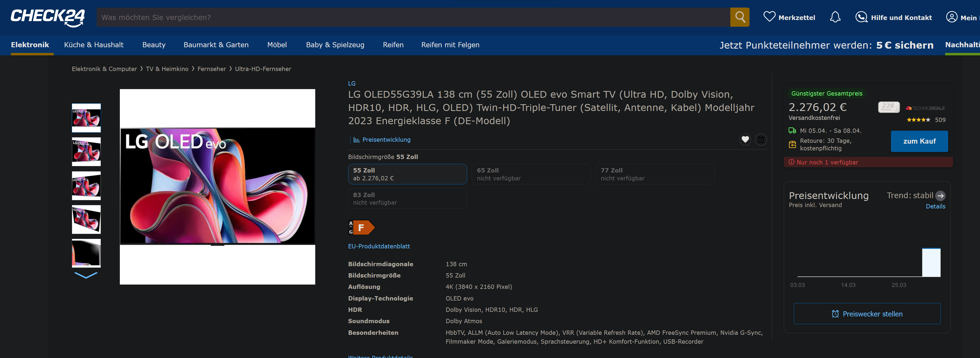Screen dimensions: 980x358
Task: Open price history Details link
Action: pos(935,206)
